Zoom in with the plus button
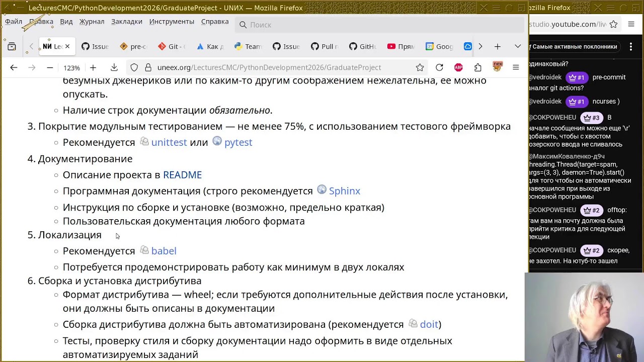Screen dimensions: 644x362 tap(93, 67)
